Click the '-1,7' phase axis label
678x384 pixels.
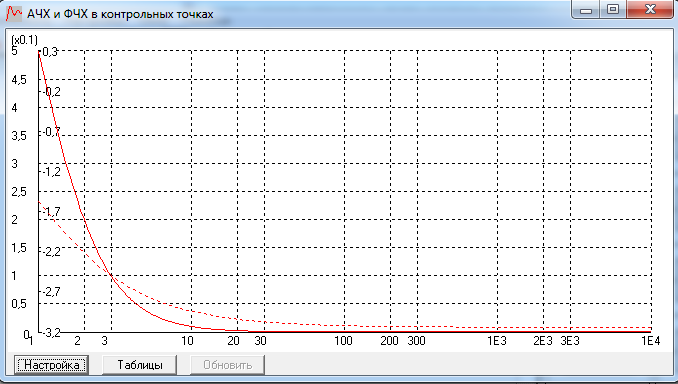(x=51, y=211)
